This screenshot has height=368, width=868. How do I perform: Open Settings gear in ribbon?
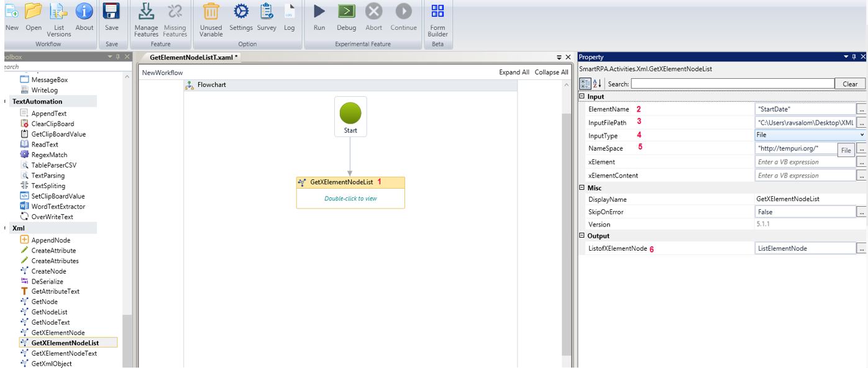pos(240,12)
